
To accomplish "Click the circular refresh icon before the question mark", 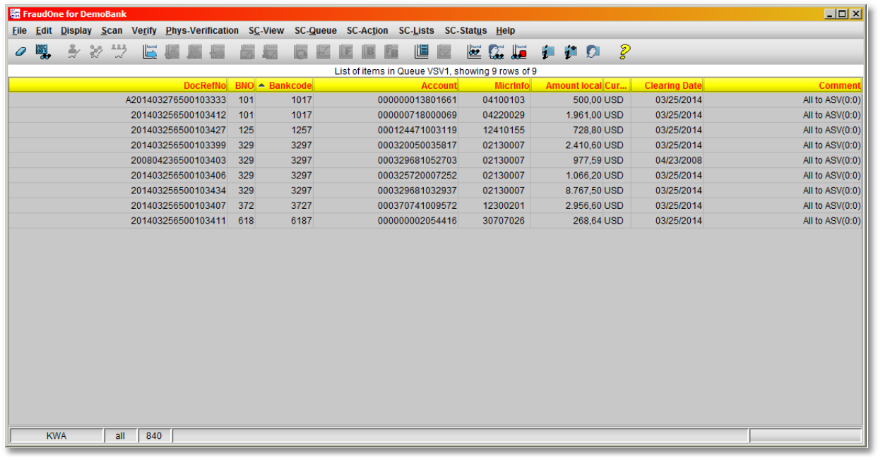I will tap(592, 51).
